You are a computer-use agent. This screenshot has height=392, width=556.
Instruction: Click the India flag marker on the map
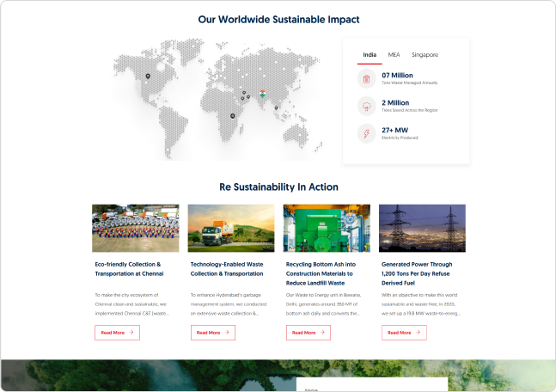(x=262, y=94)
